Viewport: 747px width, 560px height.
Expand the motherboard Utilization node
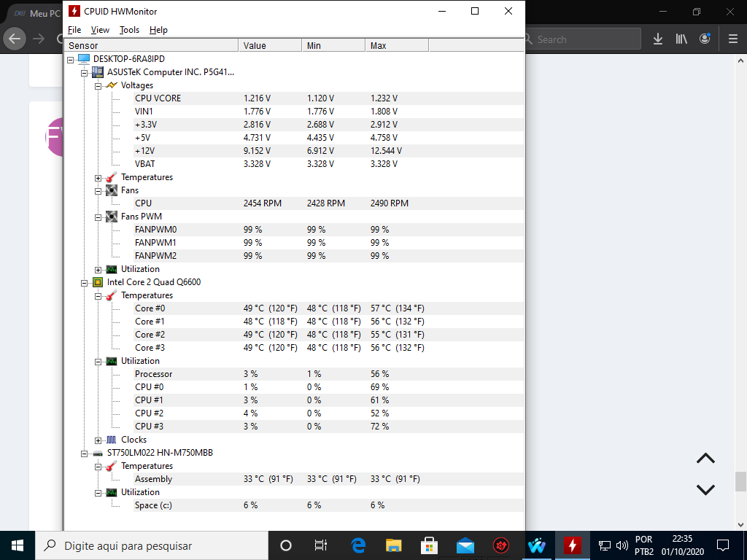[x=98, y=270]
